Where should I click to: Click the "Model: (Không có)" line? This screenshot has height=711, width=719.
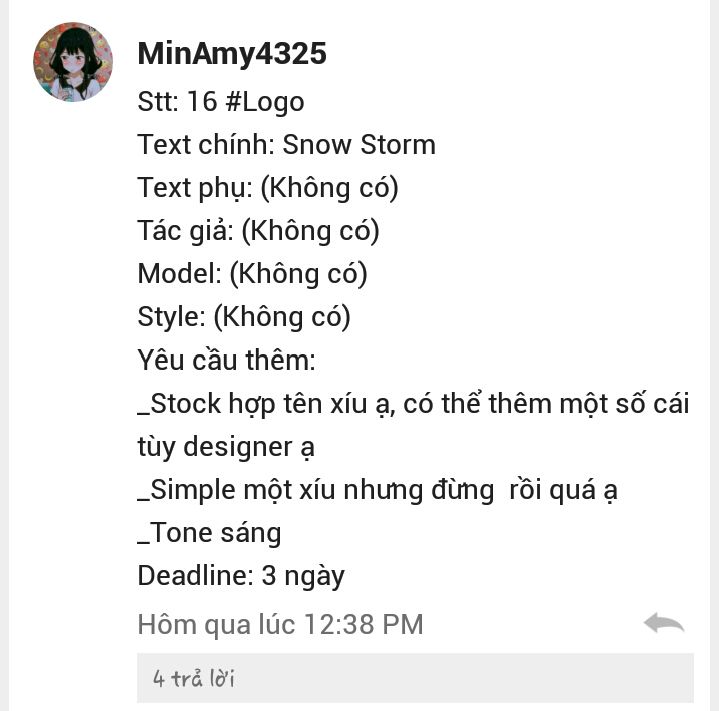pyautogui.click(x=252, y=274)
